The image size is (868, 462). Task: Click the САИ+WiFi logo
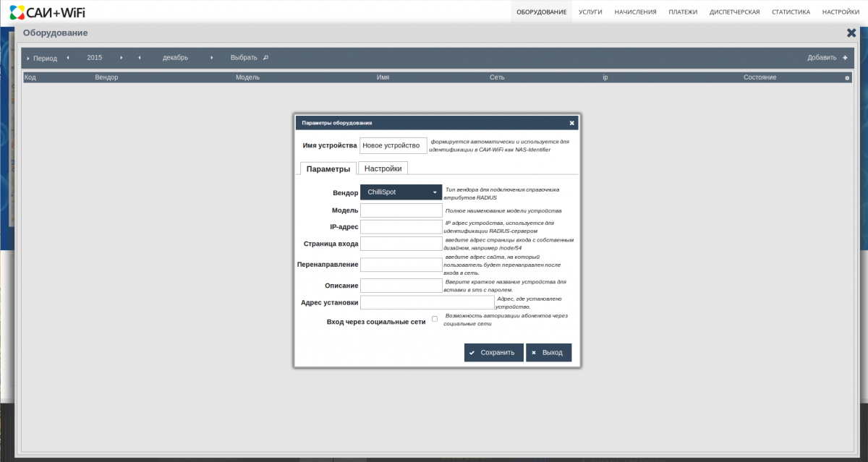48,12
